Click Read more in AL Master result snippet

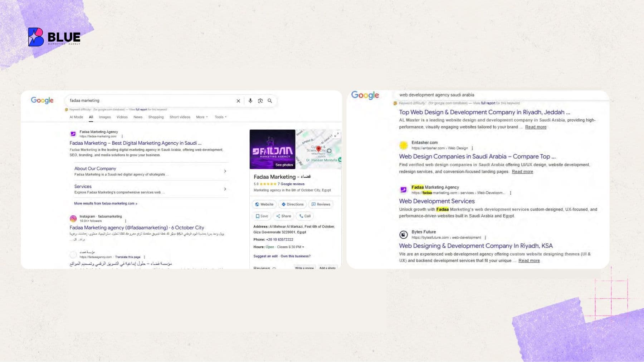click(536, 127)
